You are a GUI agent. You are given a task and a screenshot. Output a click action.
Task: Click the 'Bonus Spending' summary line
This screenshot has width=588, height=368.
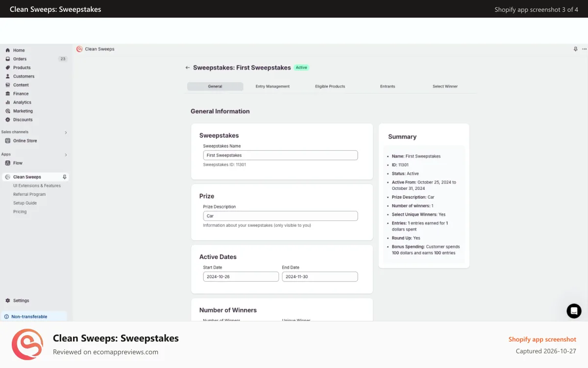click(426, 250)
